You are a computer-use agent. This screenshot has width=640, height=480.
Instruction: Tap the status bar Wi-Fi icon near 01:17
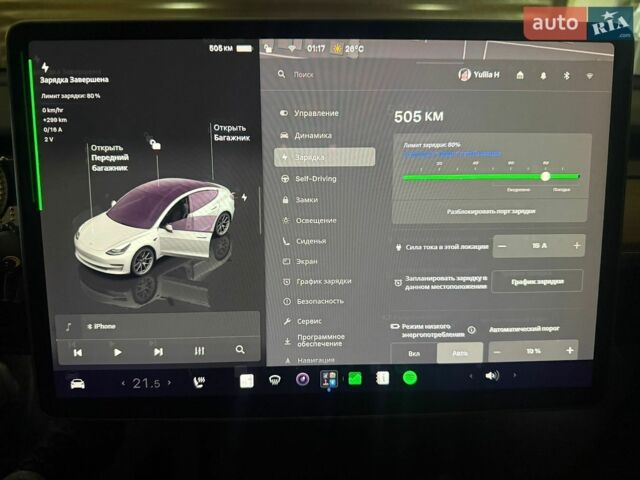(292, 49)
